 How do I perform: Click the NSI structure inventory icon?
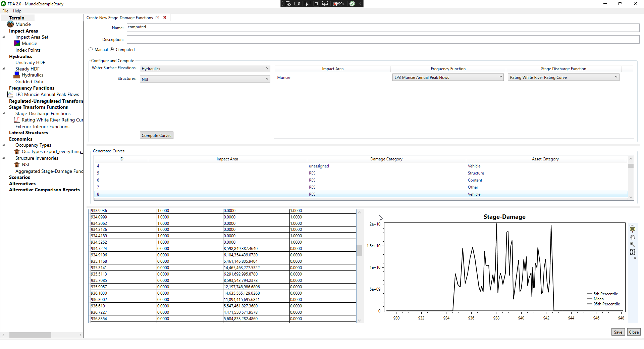click(17, 164)
